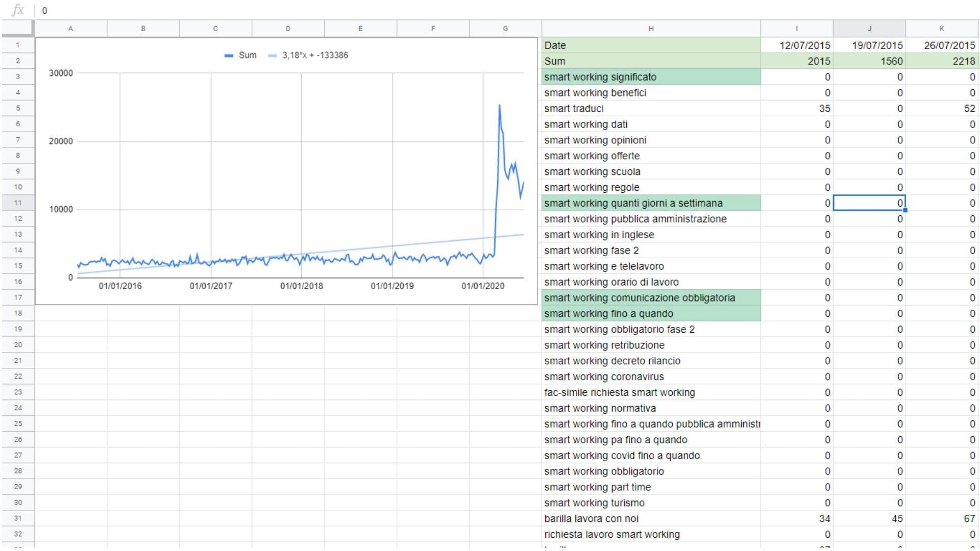This screenshot has height=551, width=980.
Task: Click the trendline legend entry 3,18*x
Action: tap(314, 55)
